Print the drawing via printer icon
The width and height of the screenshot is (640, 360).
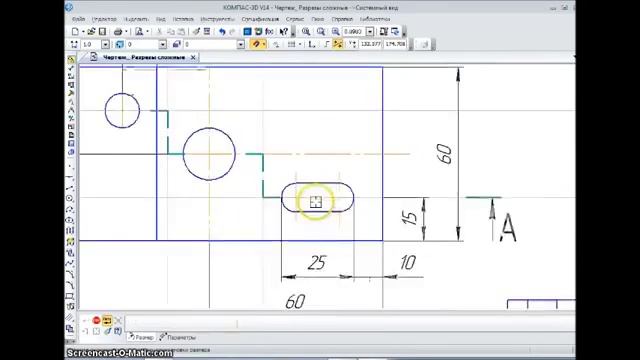click(118, 31)
